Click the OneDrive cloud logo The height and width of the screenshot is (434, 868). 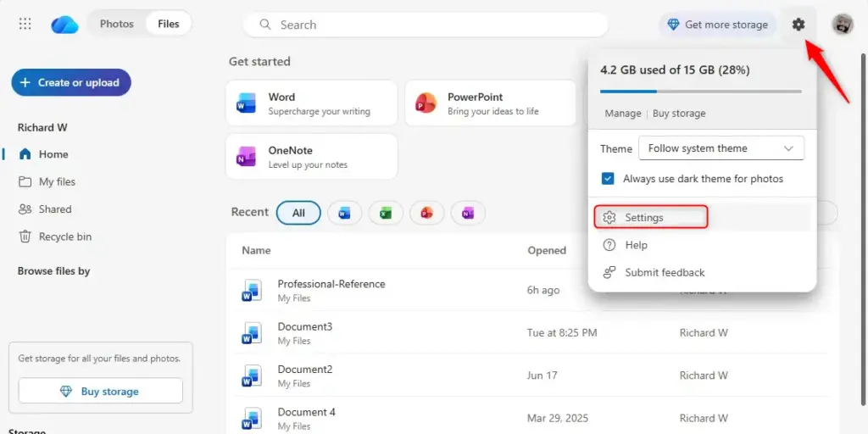pyautogui.click(x=64, y=25)
